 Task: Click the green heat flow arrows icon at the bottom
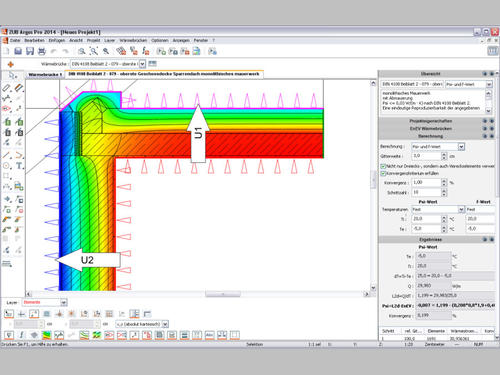coord(97,335)
